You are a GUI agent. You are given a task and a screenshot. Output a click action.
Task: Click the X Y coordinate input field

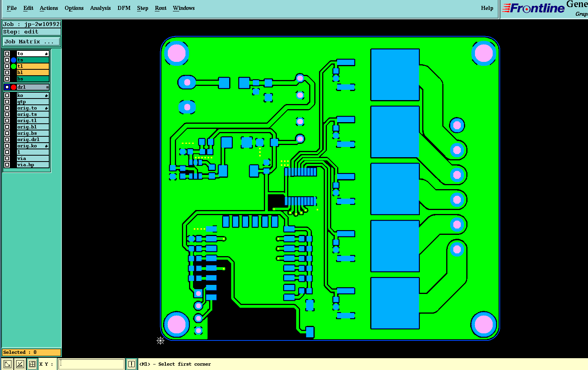(x=91, y=364)
